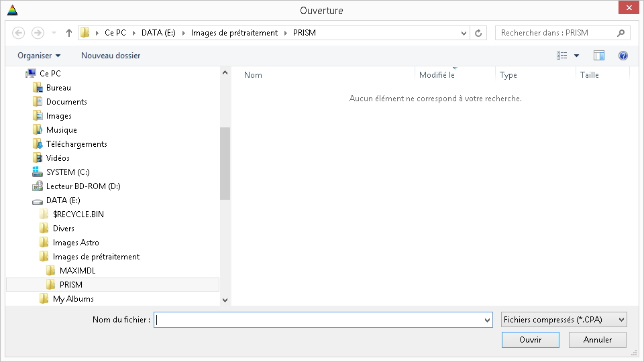Screen dimensions: 644x362
Task: Sort by Modifié le column header
Action: click(437, 75)
